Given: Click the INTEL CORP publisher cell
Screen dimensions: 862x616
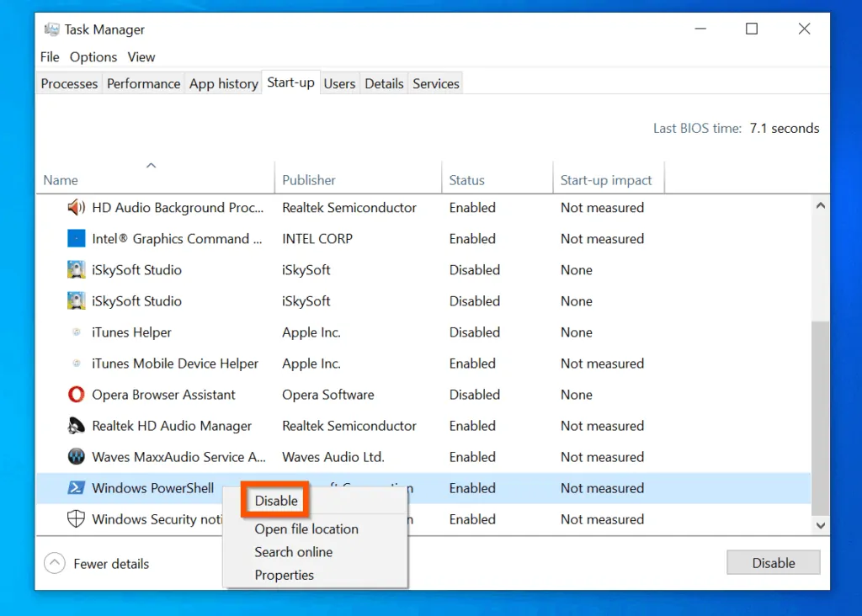Looking at the screenshot, I should tap(317, 239).
